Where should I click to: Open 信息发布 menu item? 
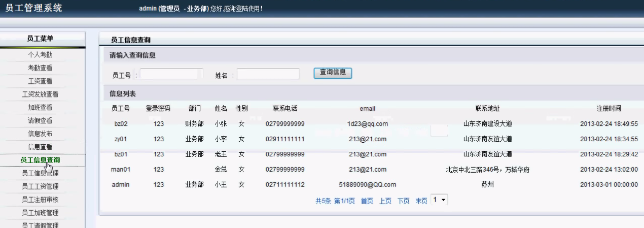(x=40, y=134)
